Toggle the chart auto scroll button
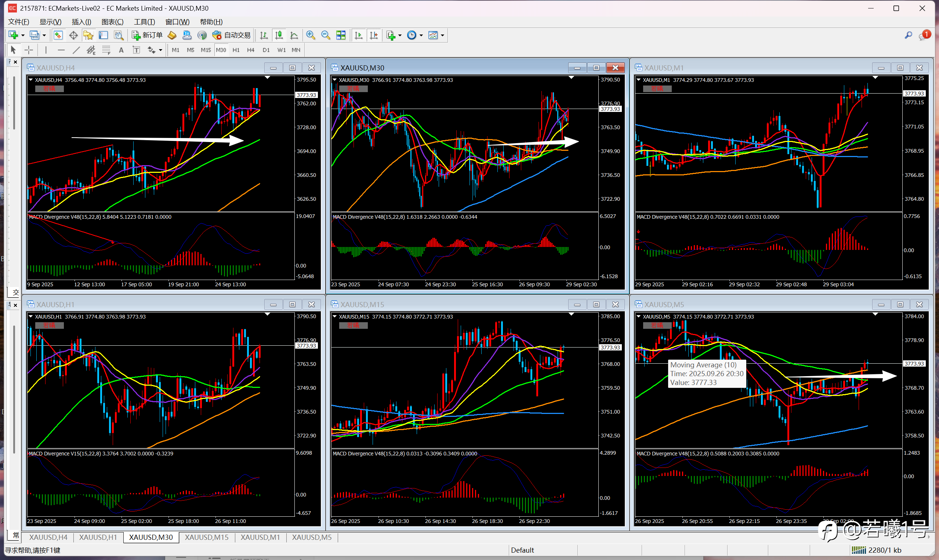The image size is (939, 560). click(359, 35)
